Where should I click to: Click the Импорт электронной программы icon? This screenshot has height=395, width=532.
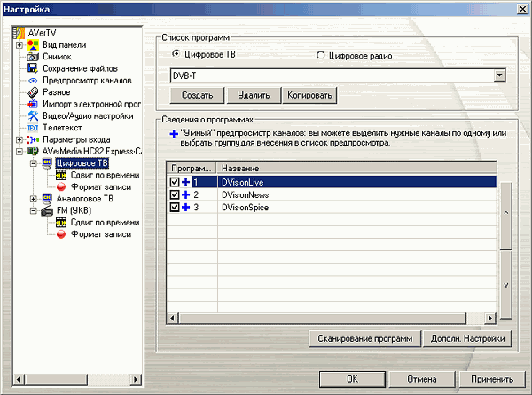pyautogui.click(x=33, y=104)
